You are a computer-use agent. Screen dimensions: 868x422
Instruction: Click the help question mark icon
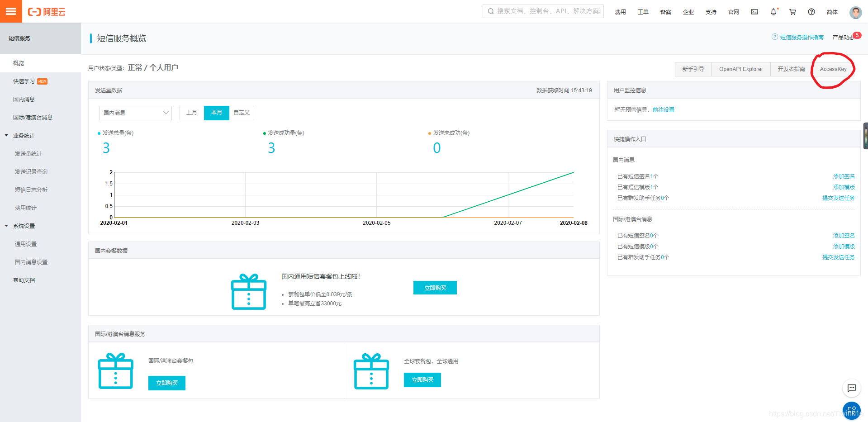point(811,12)
